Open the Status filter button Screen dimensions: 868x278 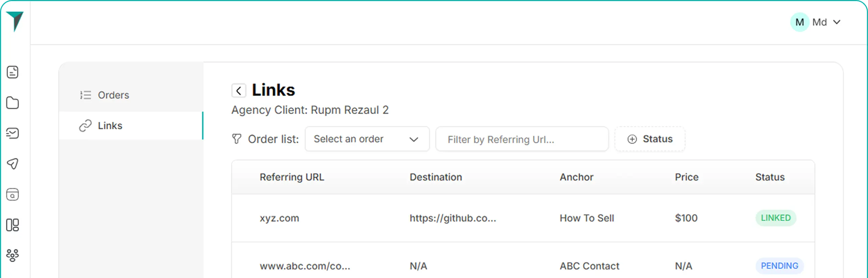[650, 139]
